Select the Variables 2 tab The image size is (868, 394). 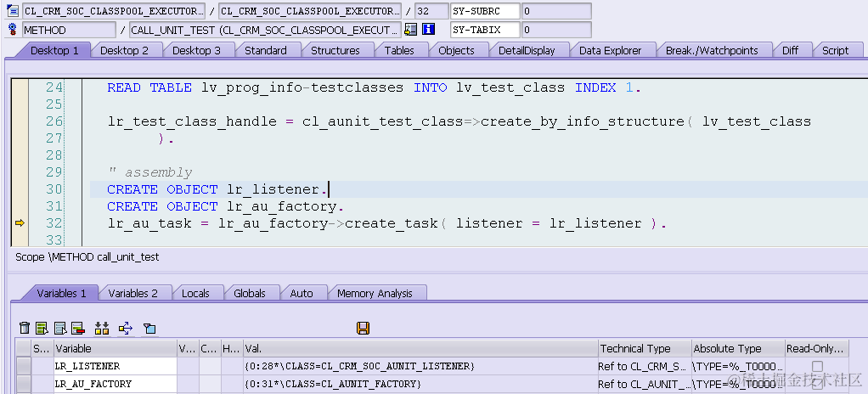pos(132,293)
